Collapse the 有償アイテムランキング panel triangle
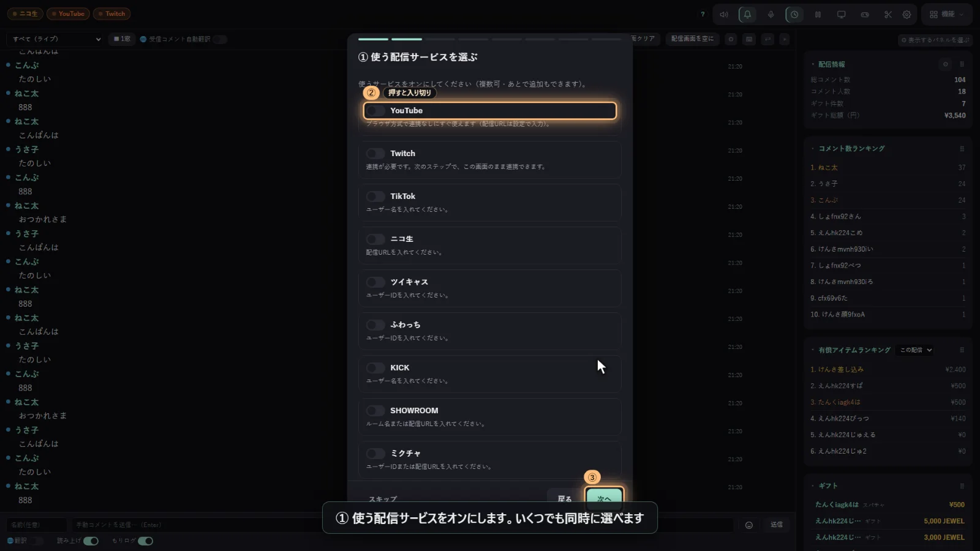980x551 pixels. (x=813, y=350)
